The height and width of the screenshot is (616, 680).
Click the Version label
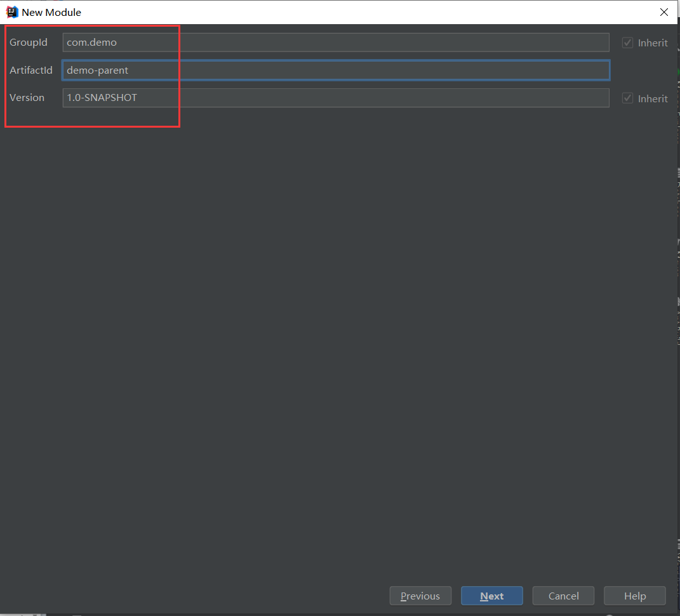27,98
